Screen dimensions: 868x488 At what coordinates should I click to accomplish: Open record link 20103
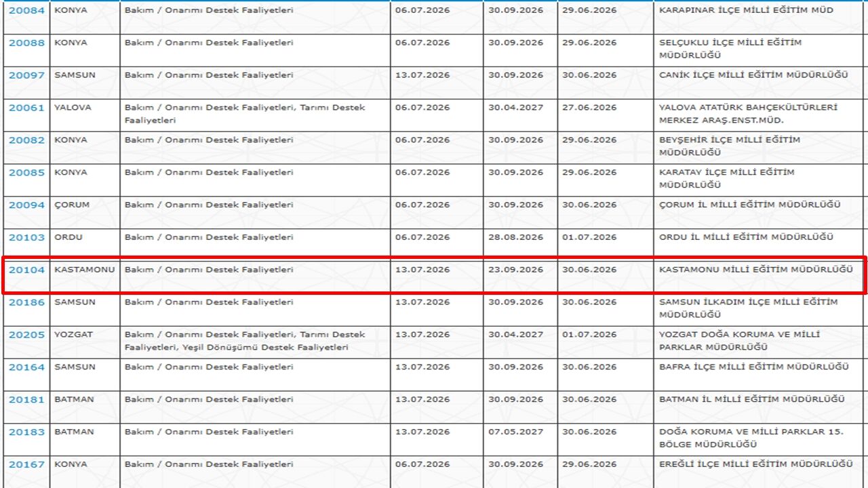pos(26,238)
